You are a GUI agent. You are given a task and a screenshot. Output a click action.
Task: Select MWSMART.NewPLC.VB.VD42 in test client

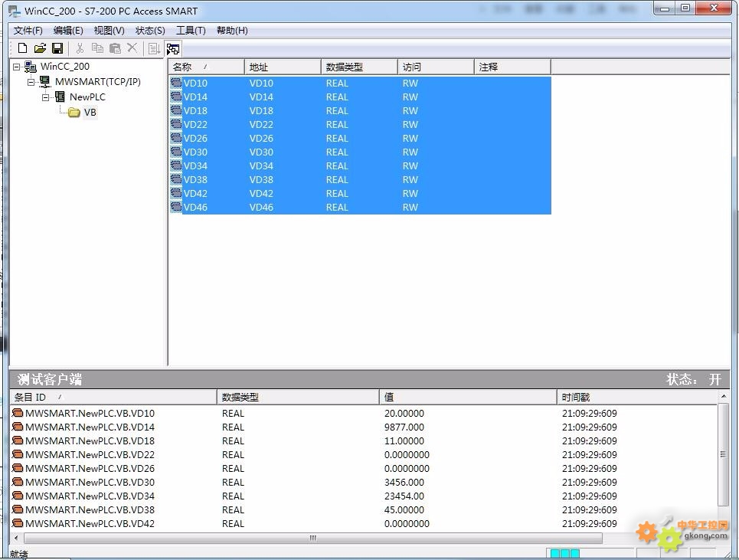pyautogui.click(x=90, y=523)
